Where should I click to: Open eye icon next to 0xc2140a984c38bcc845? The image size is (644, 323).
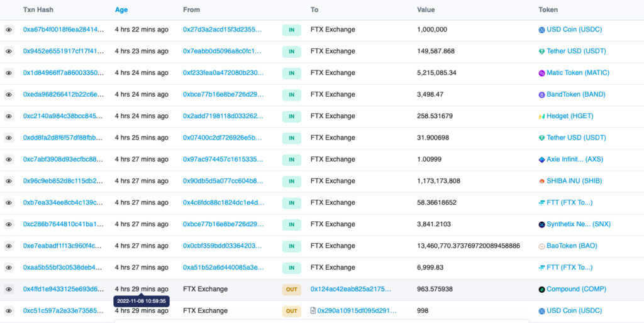9,116
